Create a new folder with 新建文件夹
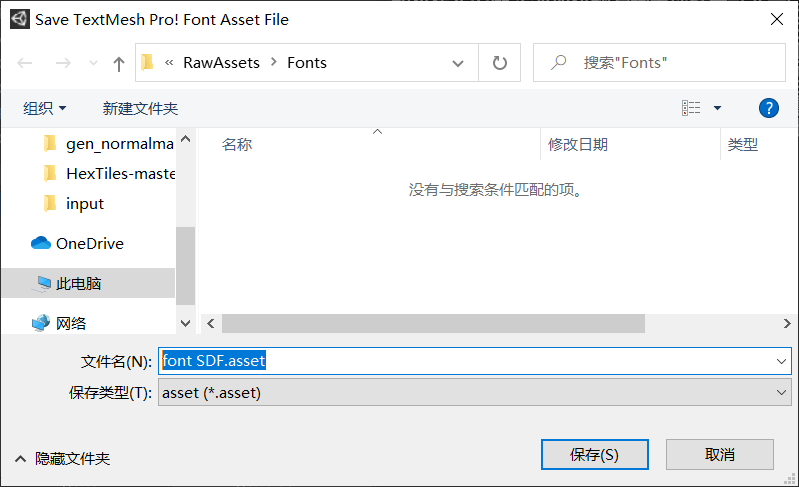The height and width of the screenshot is (487, 799). coord(140,108)
